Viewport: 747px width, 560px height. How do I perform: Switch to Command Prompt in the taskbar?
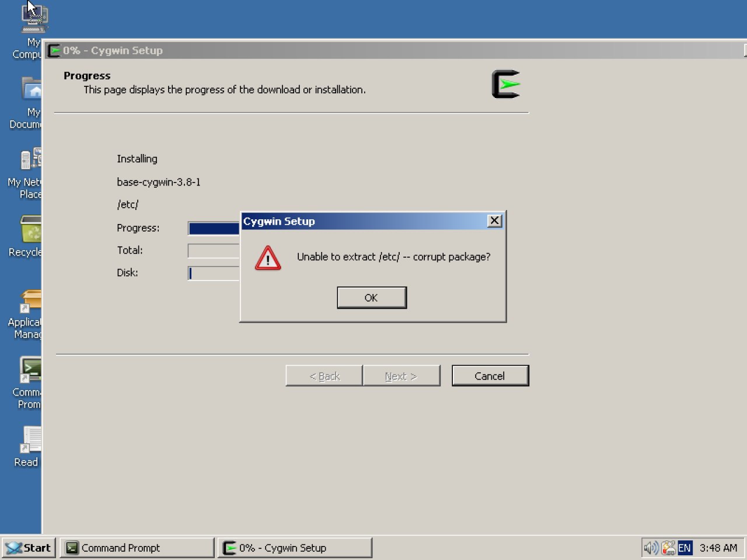click(x=137, y=548)
